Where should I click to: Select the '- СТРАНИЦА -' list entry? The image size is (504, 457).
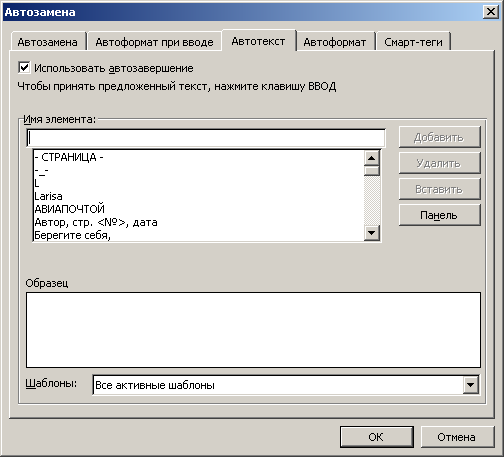tap(199, 157)
